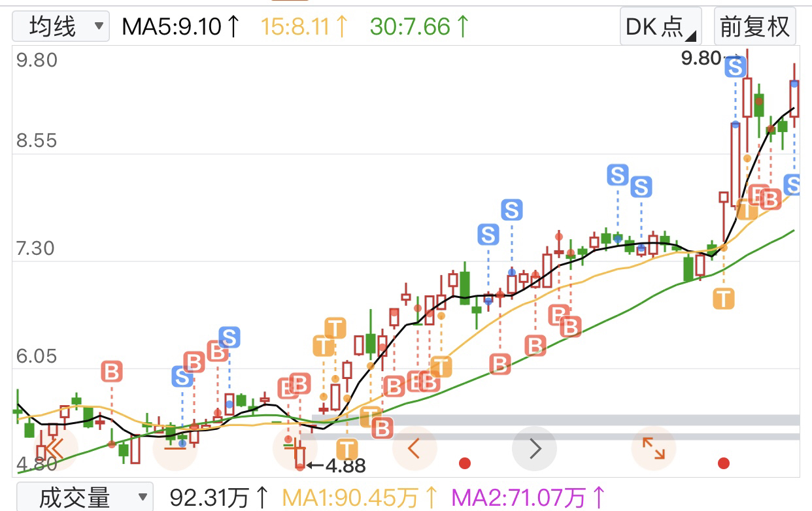Tap the red B marker directly below the grey bands' T marker

click(382, 429)
